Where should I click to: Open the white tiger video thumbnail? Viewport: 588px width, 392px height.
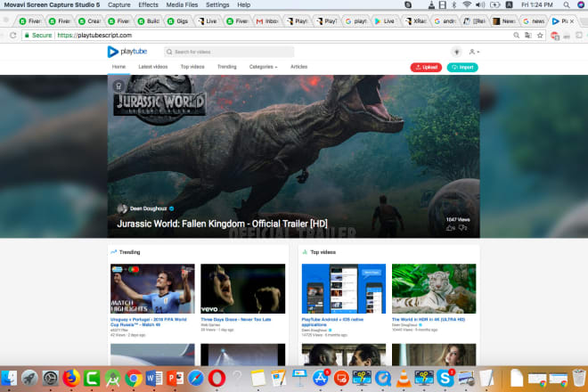(434, 289)
